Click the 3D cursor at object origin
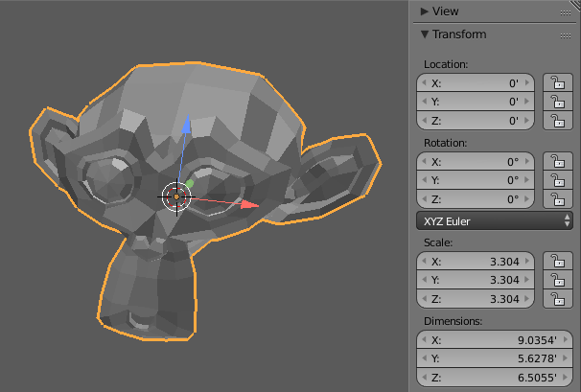 176,196
